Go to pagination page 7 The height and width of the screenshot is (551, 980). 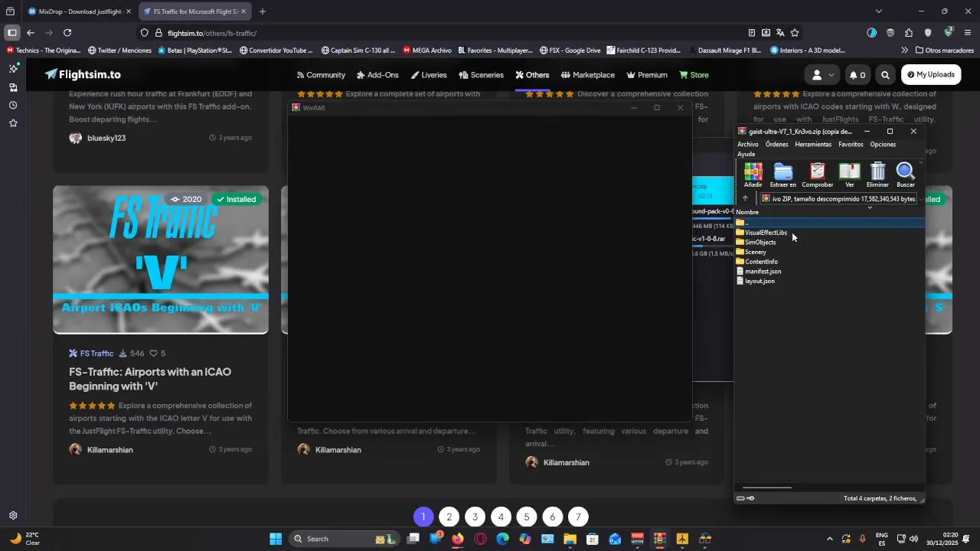point(578,517)
